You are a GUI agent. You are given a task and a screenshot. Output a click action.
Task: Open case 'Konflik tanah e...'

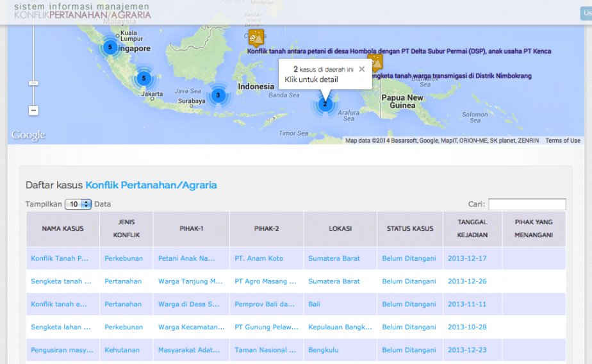(x=59, y=304)
